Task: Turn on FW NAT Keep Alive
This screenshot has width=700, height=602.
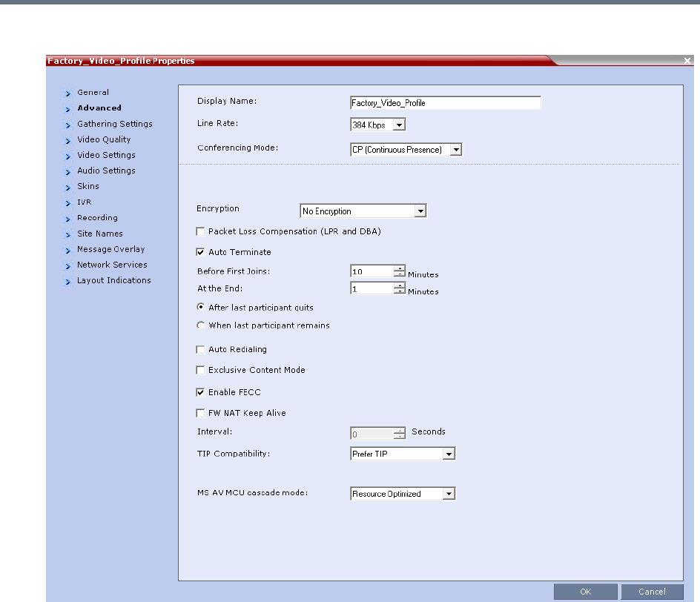Action: pyautogui.click(x=200, y=413)
